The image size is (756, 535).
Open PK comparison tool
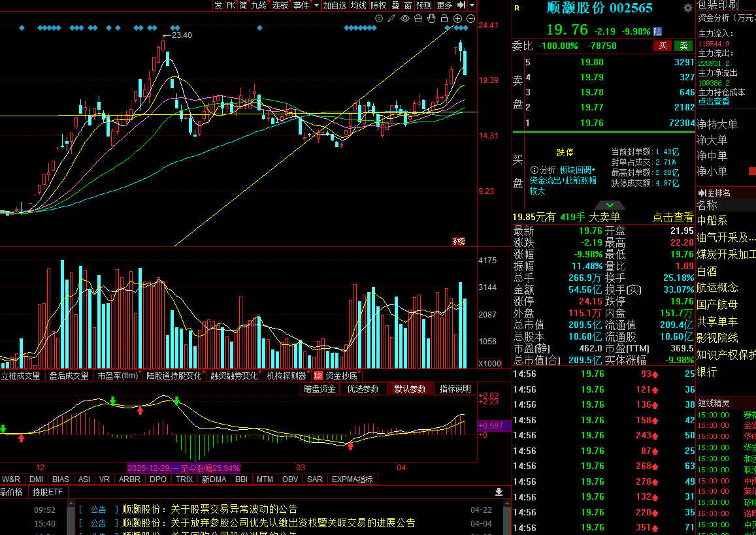click(231, 5)
